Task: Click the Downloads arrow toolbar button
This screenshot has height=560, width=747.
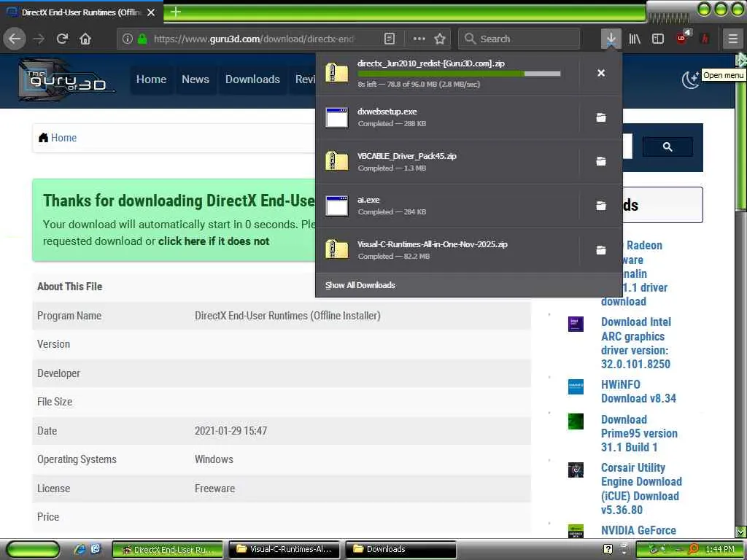Action: pyautogui.click(x=611, y=39)
